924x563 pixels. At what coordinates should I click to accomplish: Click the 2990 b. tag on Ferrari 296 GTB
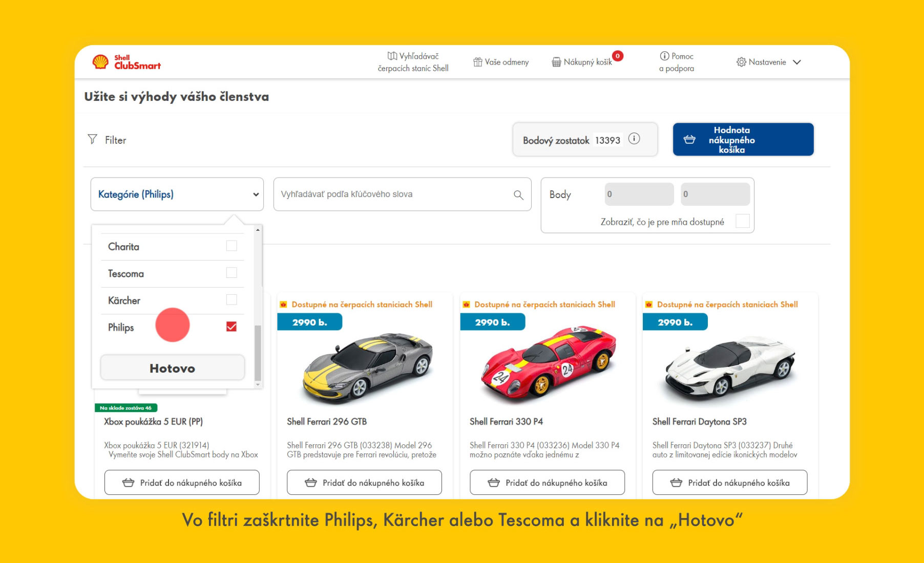coord(310,322)
